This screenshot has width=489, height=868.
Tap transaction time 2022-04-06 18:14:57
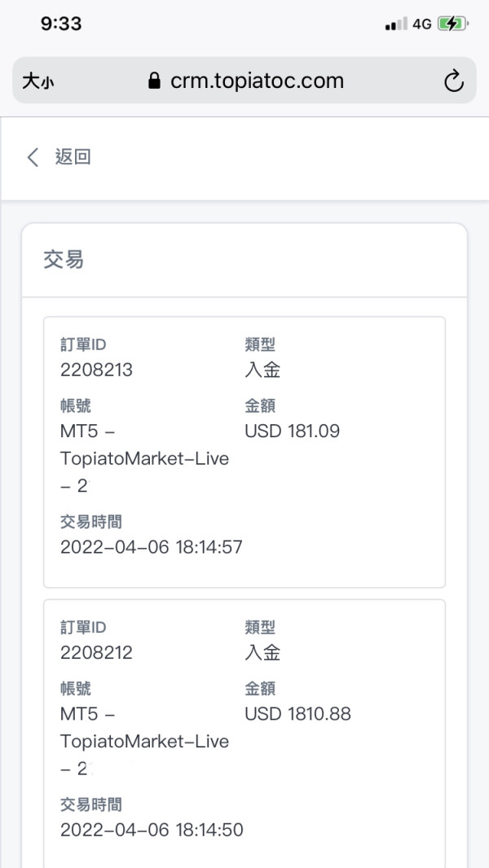pos(152,547)
